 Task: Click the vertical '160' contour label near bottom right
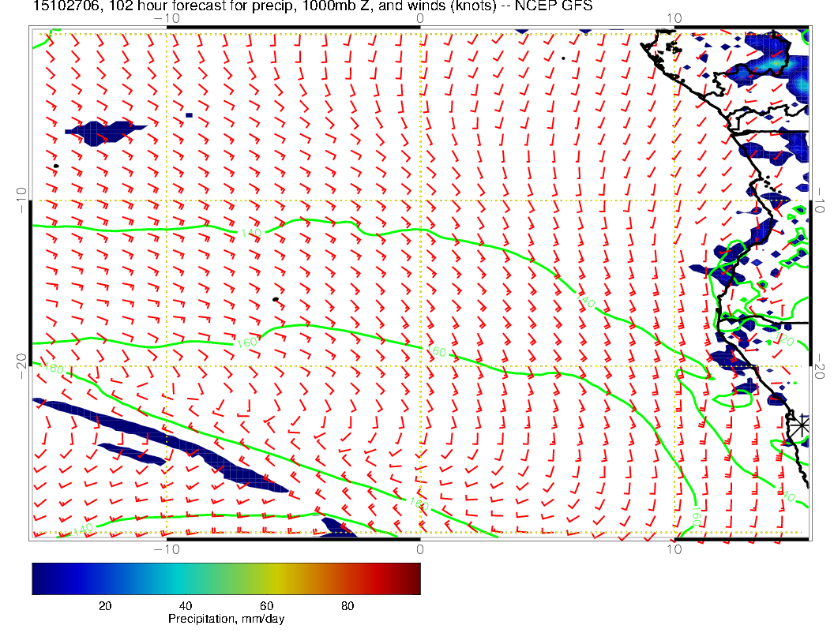point(697,515)
